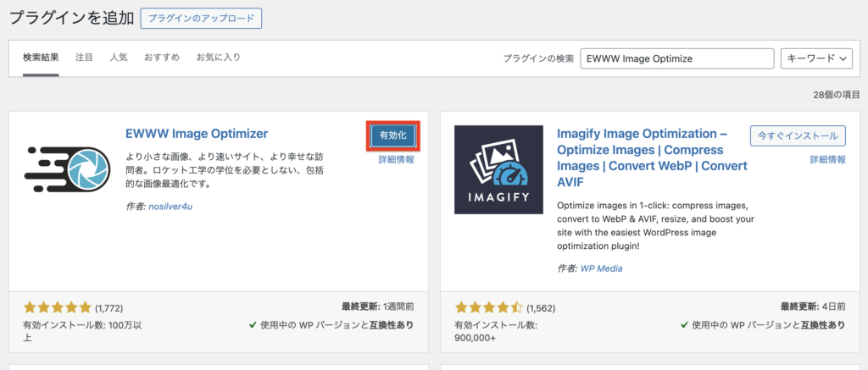
Task: Open author link WP Media
Action: [602, 268]
